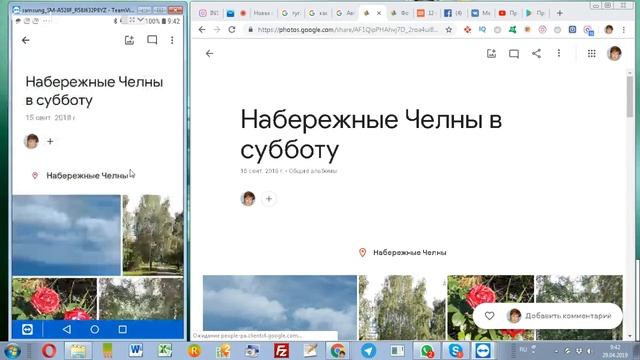Open Skype from the taskbar
The height and width of the screenshot is (360, 640).
456,351
